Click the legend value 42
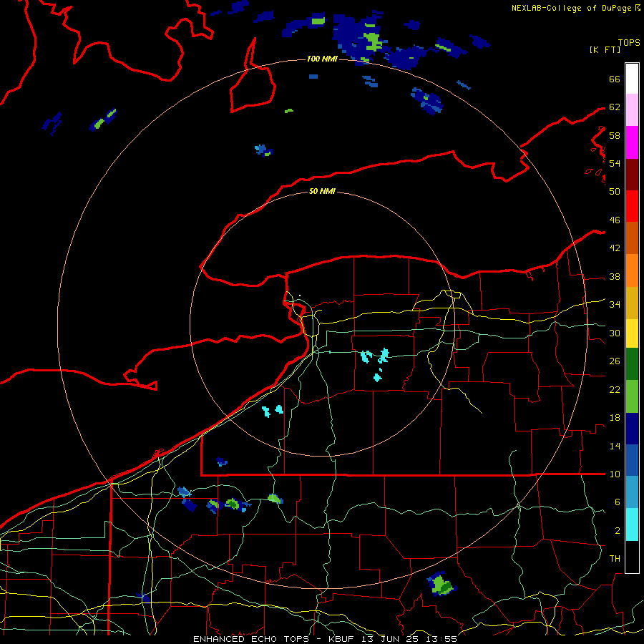The width and height of the screenshot is (644, 644). click(615, 248)
